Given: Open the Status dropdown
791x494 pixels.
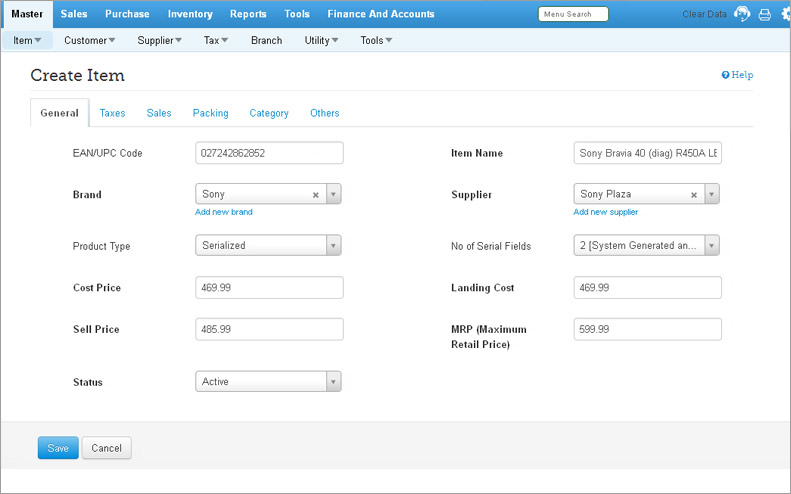Looking at the screenshot, I should click(x=333, y=382).
